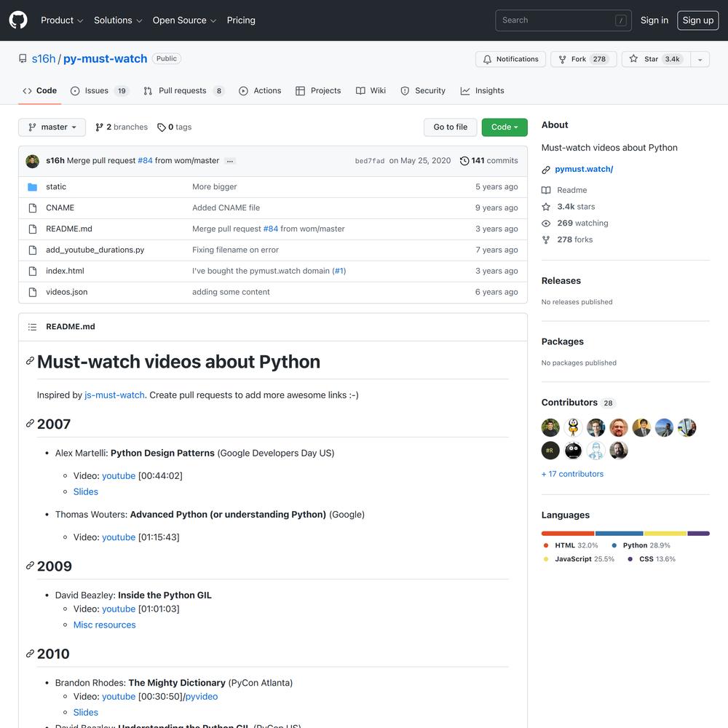Open the js-must-watch link in the README
The width and height of the screenshot is (728, 728).
pos(115,395)
